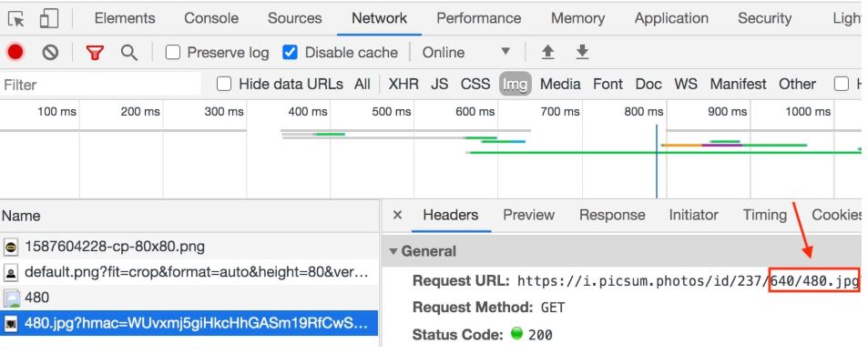Uncheck the Disable cache checkbox
868x364 pixels.
tap(290, 53)
